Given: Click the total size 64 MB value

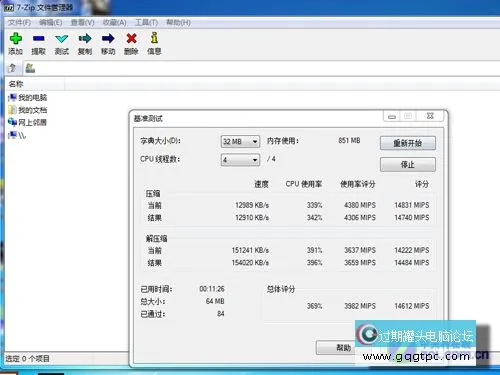Looking at the screenshot, I should (215, 301).
